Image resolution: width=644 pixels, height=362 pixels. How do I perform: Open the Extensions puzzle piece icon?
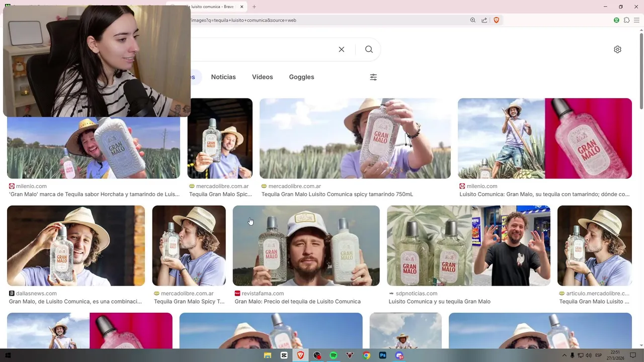[x=626, y=20]
